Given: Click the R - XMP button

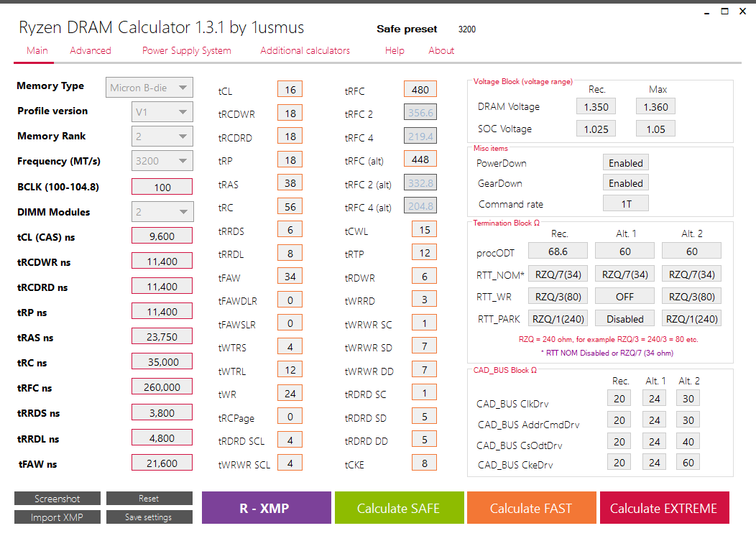Looking at the screenshot, I should pyautogui.click(x=266, y=508).
